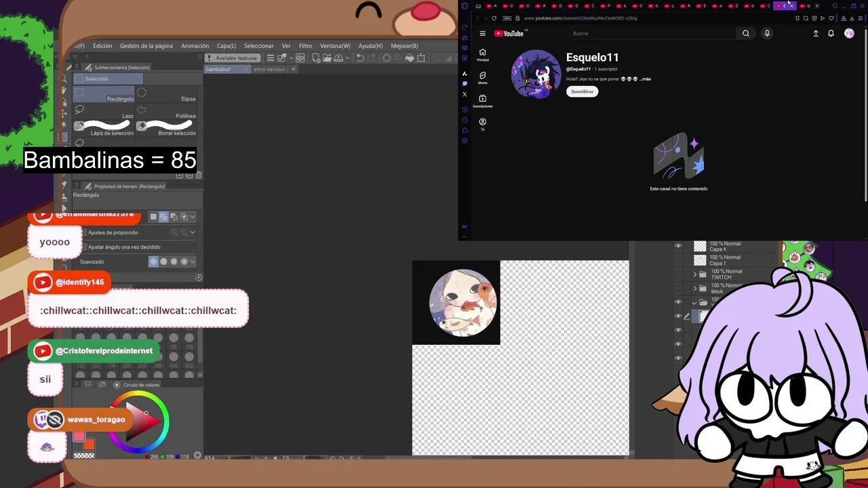Viewport: 868px width, 488px height.
Task: Open the YouTube account avatar menu
Action: tap(849, 33)
